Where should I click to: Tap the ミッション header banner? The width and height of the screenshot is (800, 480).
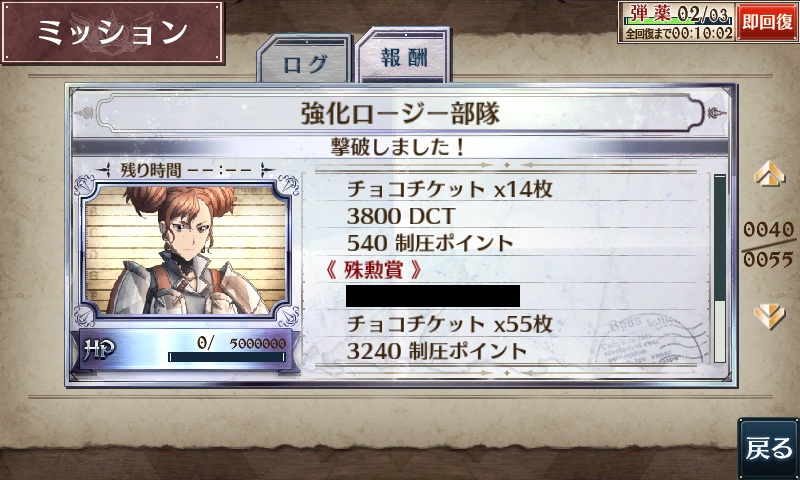coord(112,33)
